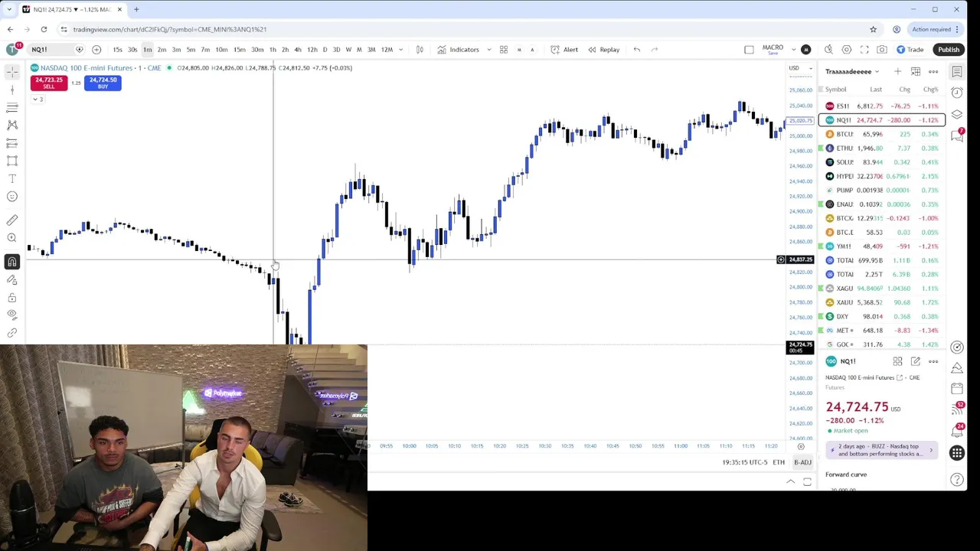Open the candlestick chart type selector
The width and height of the screenshot is (980, 551).
tap(420, 50)
